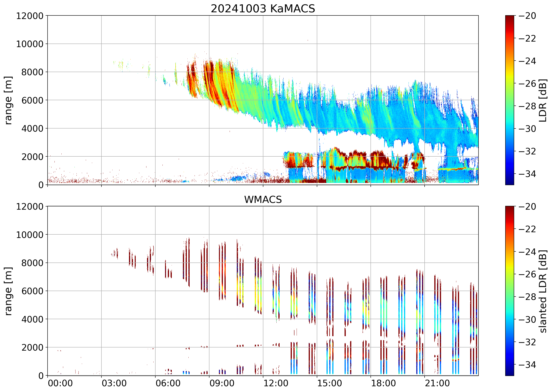Click the 09:00 x-axis tick label
This screenshot has height=392, width=552.
pos(222,383)
